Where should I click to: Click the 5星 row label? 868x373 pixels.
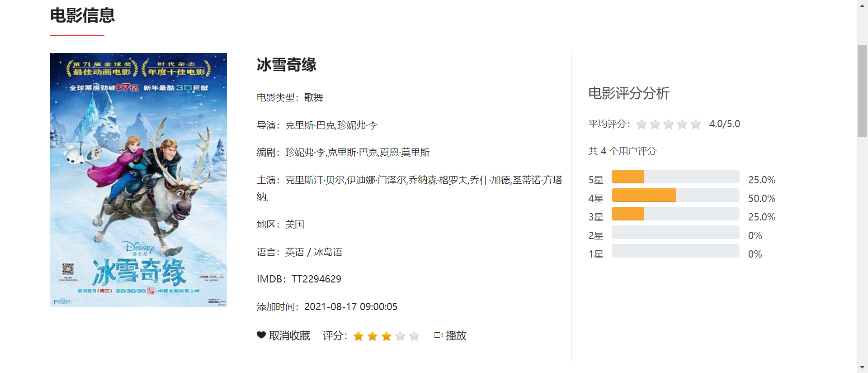tap(596, 180)
